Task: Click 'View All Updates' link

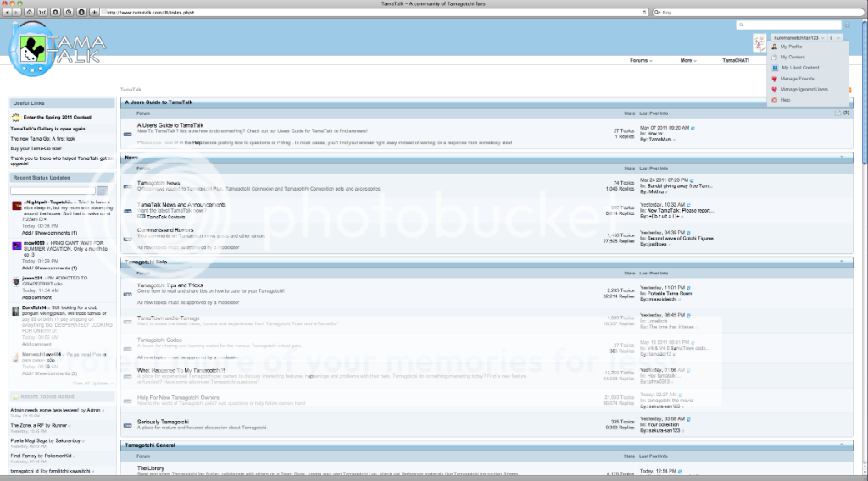Action: pyautogui.click(x=93, y=383)
